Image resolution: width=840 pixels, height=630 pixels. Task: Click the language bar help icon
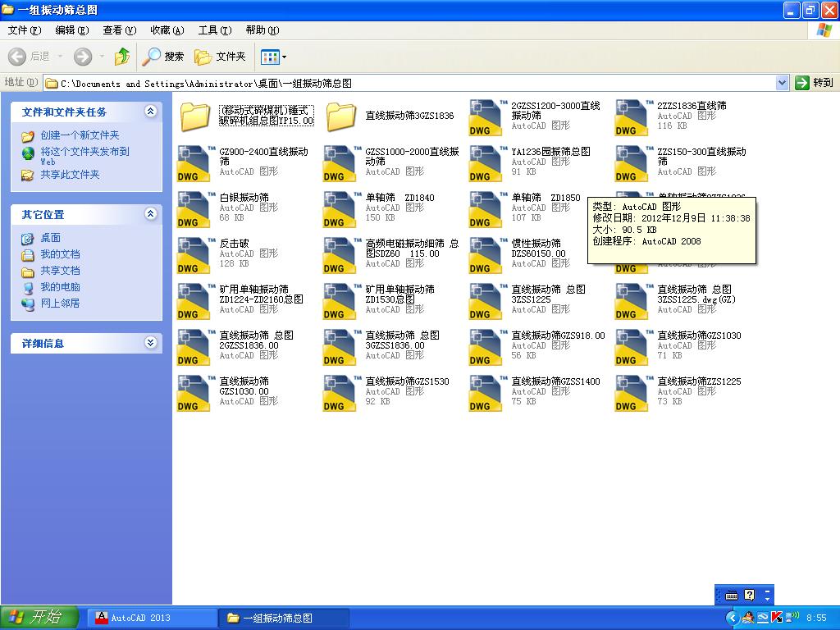tap(750, 595)
